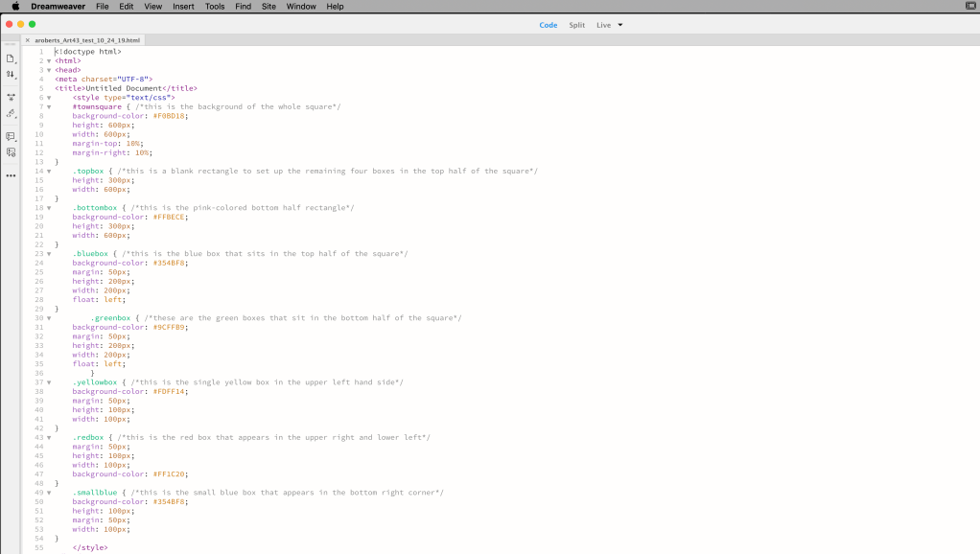The width and height of the screenshot is (980, 554).
Task: Click the Open Documents icon in sidebar
Action: click(x=11, y=58)
